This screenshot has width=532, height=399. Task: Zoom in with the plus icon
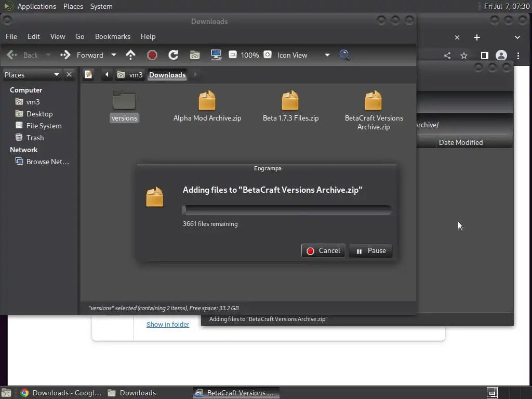(x=268, y=55)
